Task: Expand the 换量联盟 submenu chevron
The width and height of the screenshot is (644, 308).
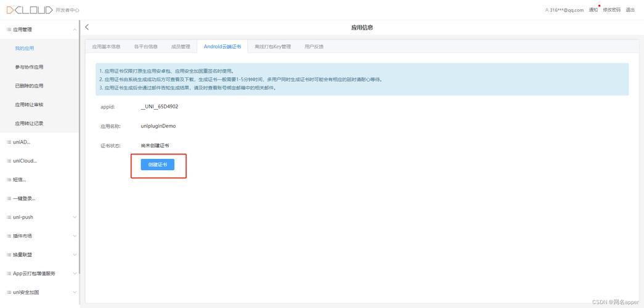Action: point(75,254)
